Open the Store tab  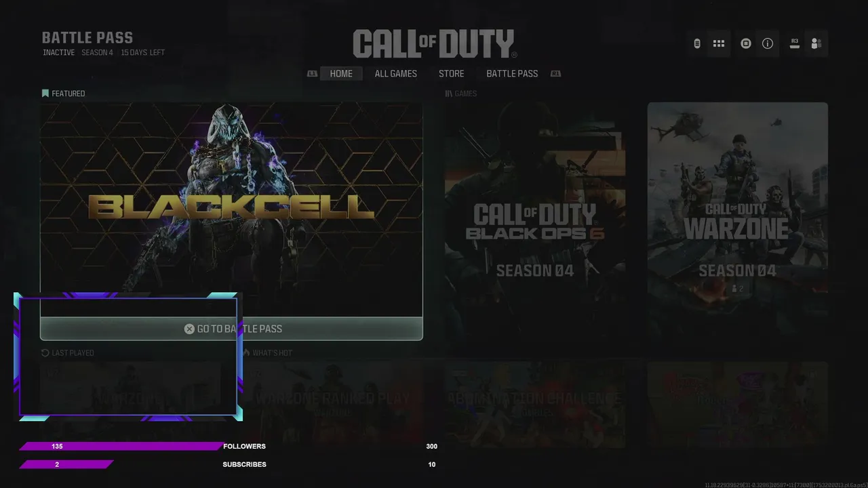(x=452, y=73)
